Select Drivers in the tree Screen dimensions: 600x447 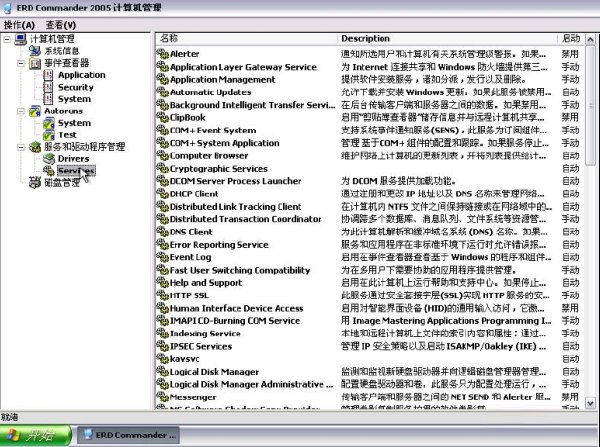coord(73,159)
